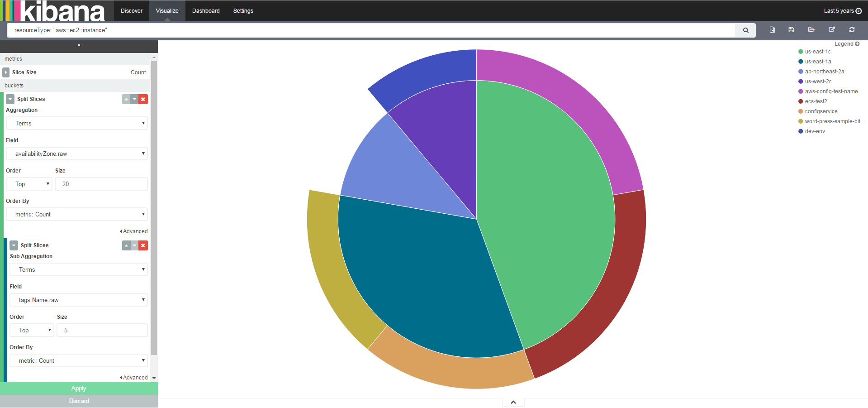Image resolution: width=868 pixels, height=408 pixels.
Task: Refresh the visualization with the refresh icon
Action: click(x=852, y=29)
